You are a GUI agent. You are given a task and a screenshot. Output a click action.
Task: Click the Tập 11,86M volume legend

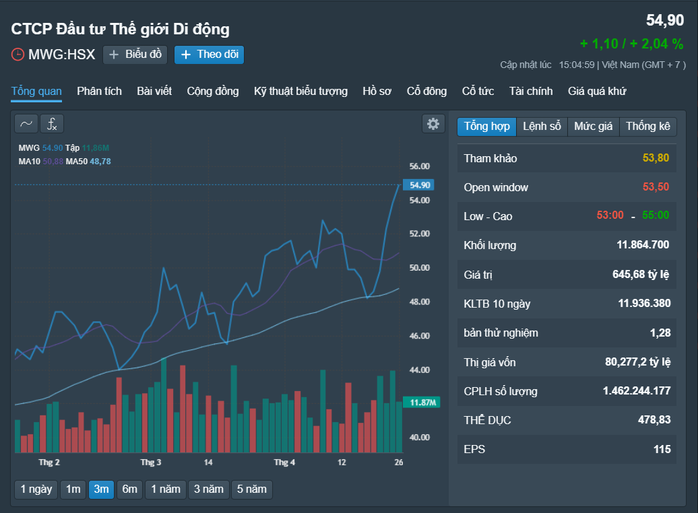click(87, 148)
